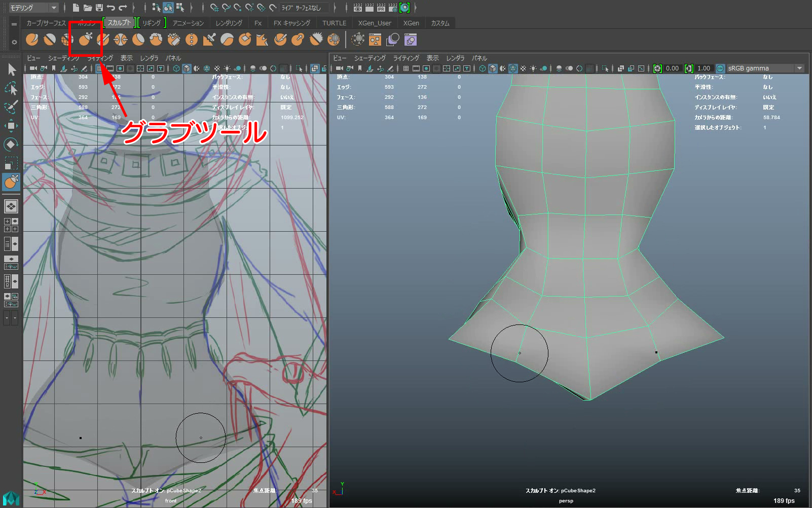The width and height of the screenshot is (812, 508).
Task: Click the exposure value field 0.00
Action: (x=673, y=68)
